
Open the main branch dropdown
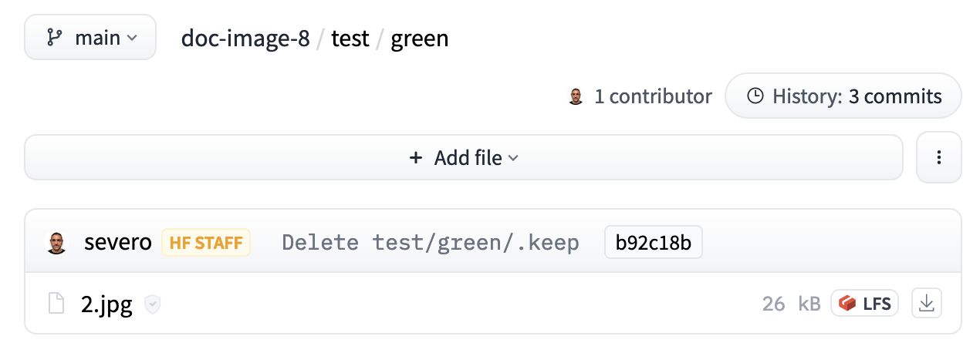click(90, 37)
